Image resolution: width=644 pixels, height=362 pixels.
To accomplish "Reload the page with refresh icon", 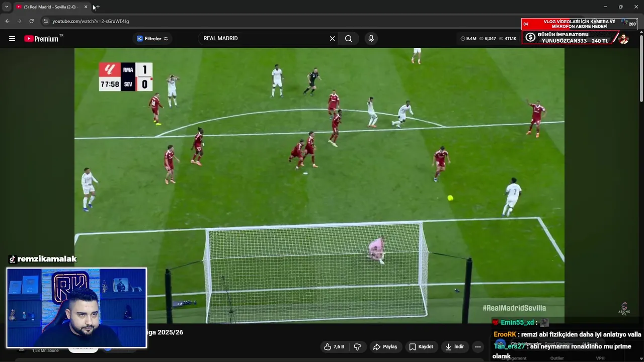I will click(x=31, y=21).
